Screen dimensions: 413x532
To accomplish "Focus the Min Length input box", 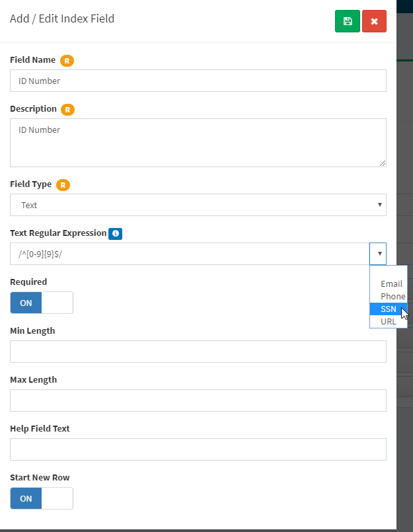I will [198, 352].
